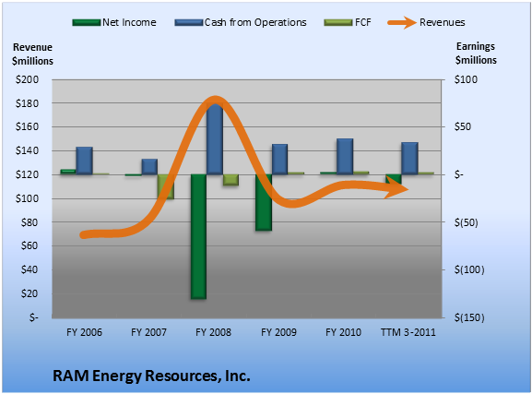Click the $(100) earnings axis label
This screenshot has height=394, width=532.
tap(469, 270)
